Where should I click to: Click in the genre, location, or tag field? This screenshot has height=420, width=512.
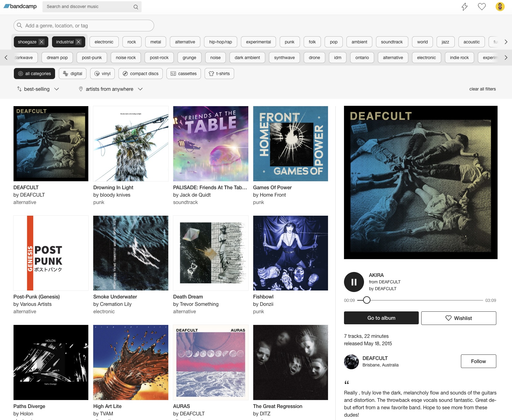pos(84,26)
